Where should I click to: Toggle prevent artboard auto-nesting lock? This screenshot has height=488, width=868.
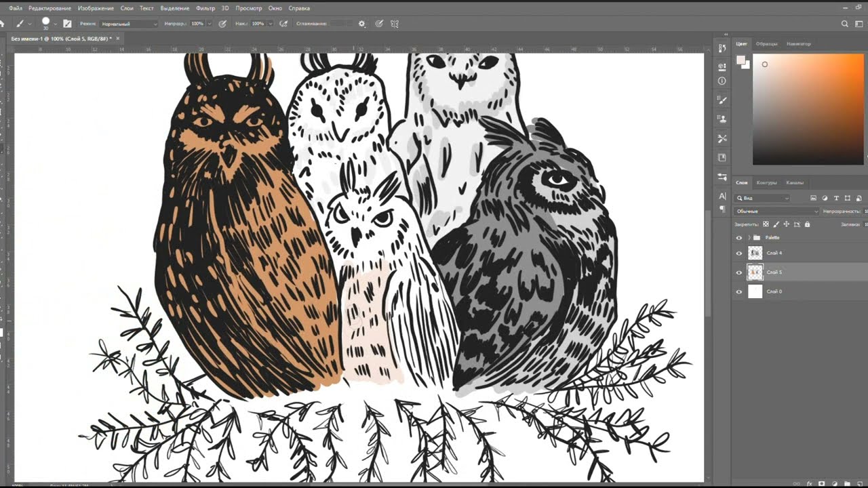797,224
